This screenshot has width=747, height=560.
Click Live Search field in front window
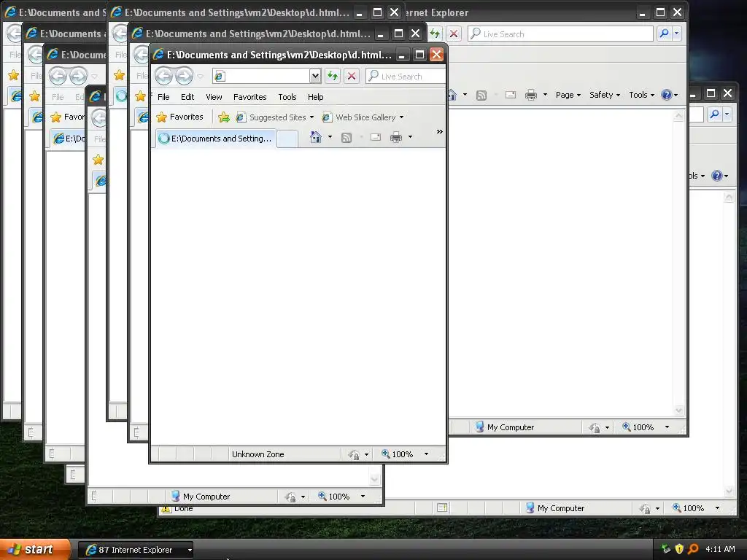click(x=406, y=76)
